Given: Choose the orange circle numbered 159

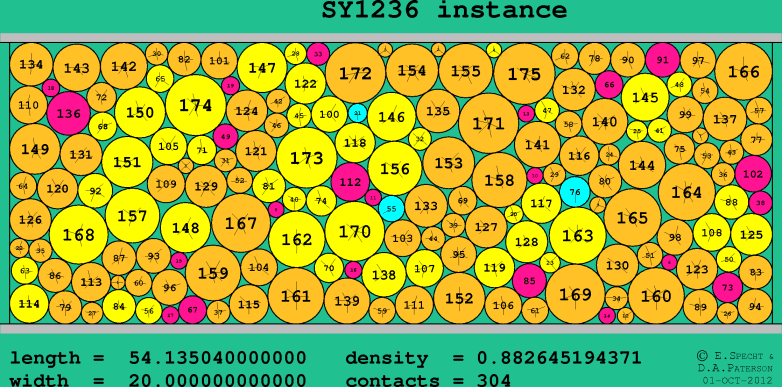Looking at the screenshot, I should (213, 273).
